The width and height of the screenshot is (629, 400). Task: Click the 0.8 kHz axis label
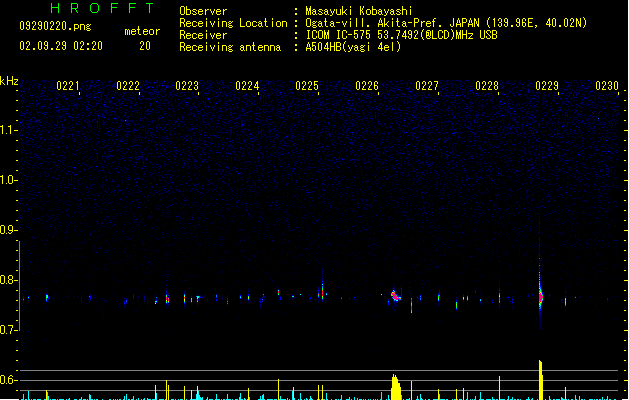point(8,280)
